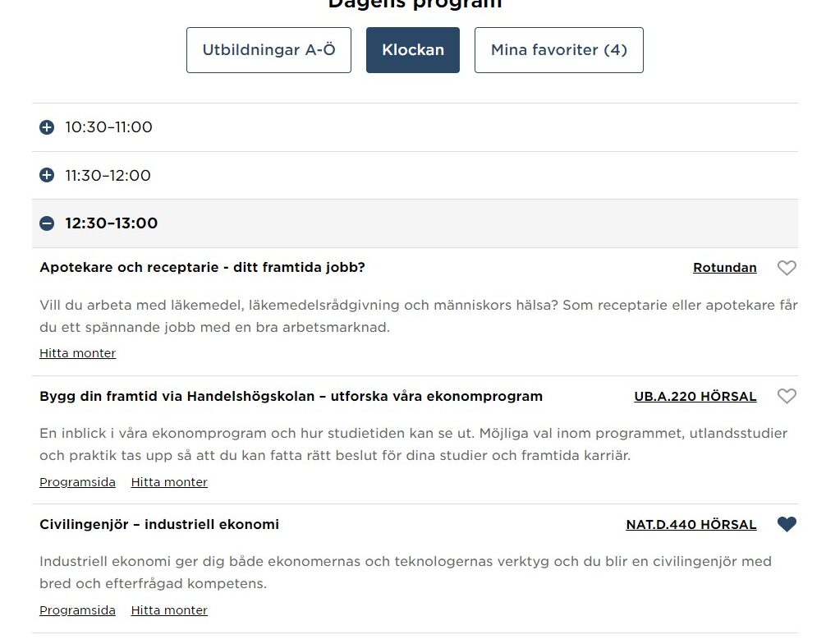This screenshot has width=826, height=644.
Task: Open Programsida for Handelshögskolan ekonomprogram
Action: click(x=77, y=482)
